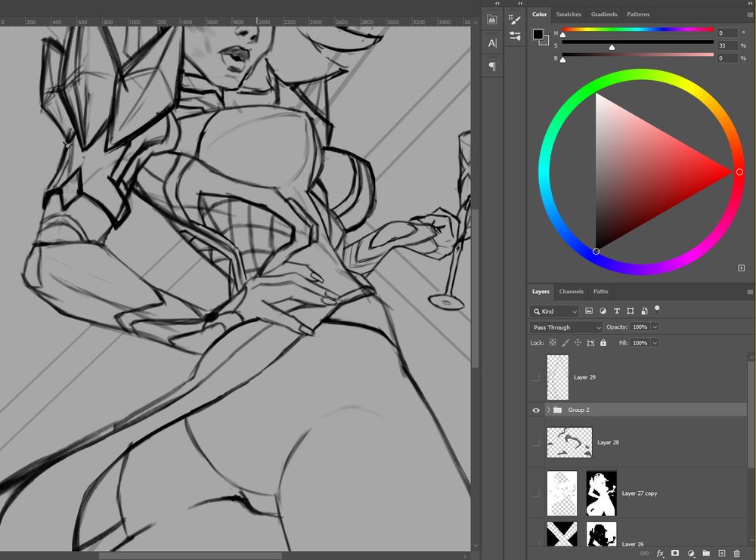Viewport: 756px width, 560px height.
Task: Open the Layers panel options menu
Action: coord(750,292)
